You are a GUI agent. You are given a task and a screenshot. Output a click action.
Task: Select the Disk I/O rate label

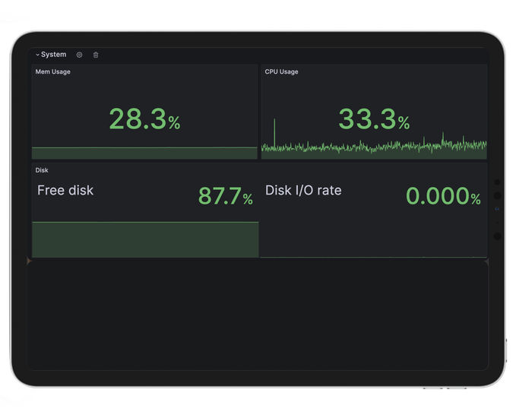coord(303,190)
